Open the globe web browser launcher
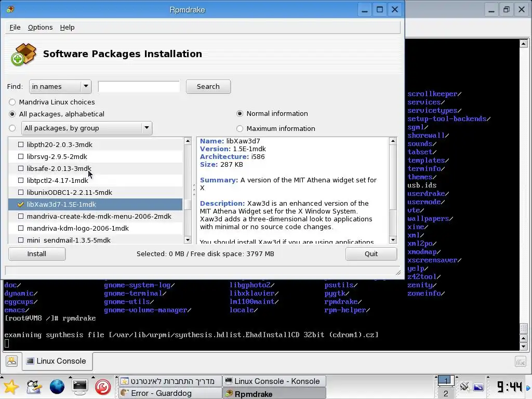 (x=57, y=387)
